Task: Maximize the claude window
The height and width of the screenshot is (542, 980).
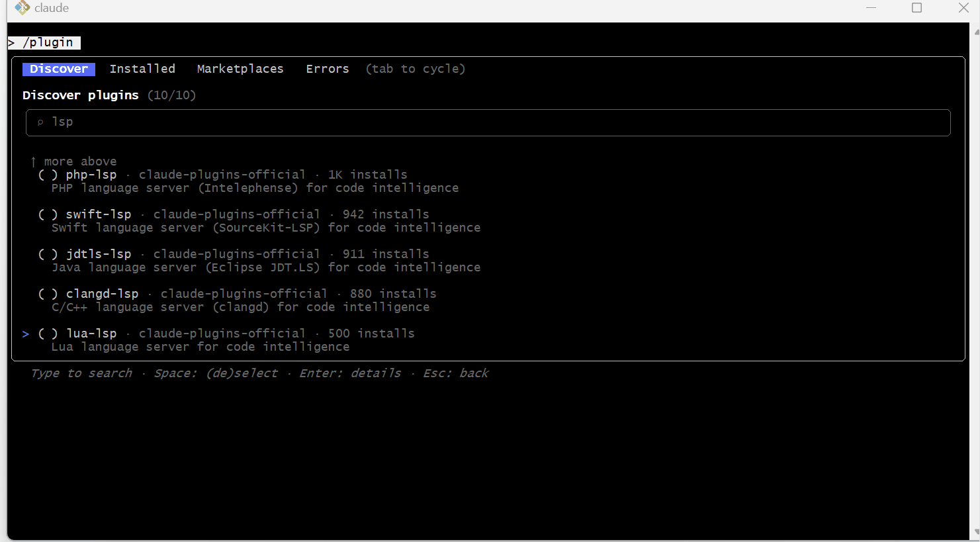Action: tap(916, 8)
